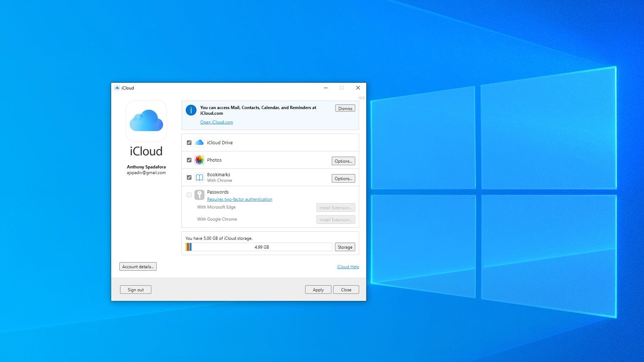Click Install Extension for Microsoft Edge

[336, 207]
